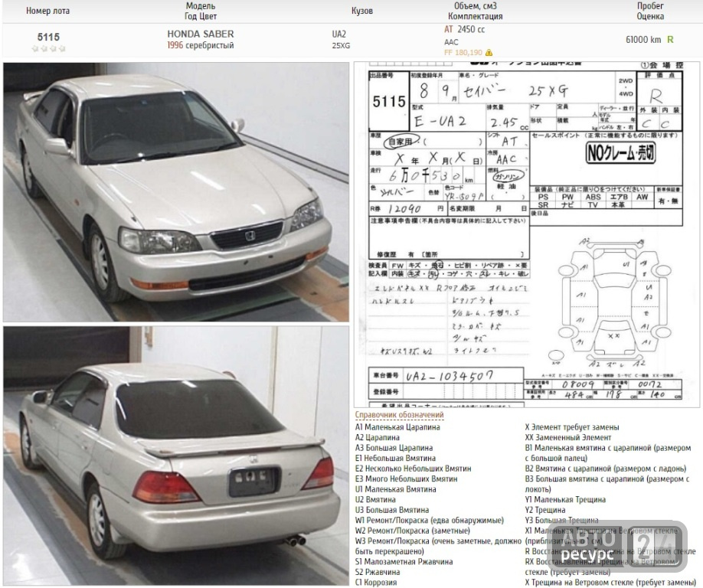Open the front view car photo
This screenshot has height=588, width=703.
176,192
